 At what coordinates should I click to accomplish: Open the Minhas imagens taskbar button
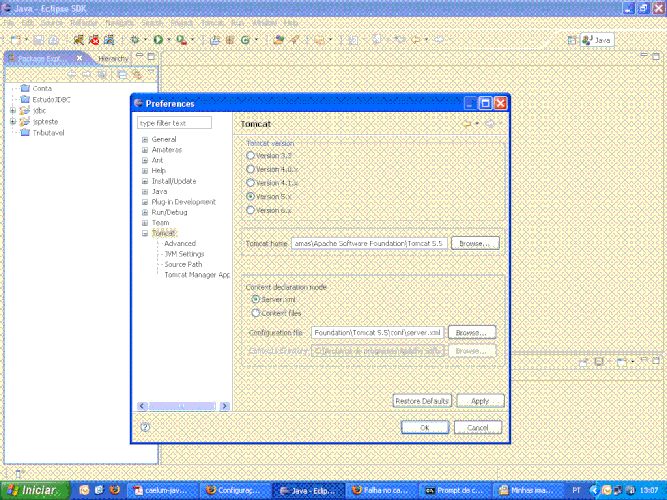tap(526, 490)
